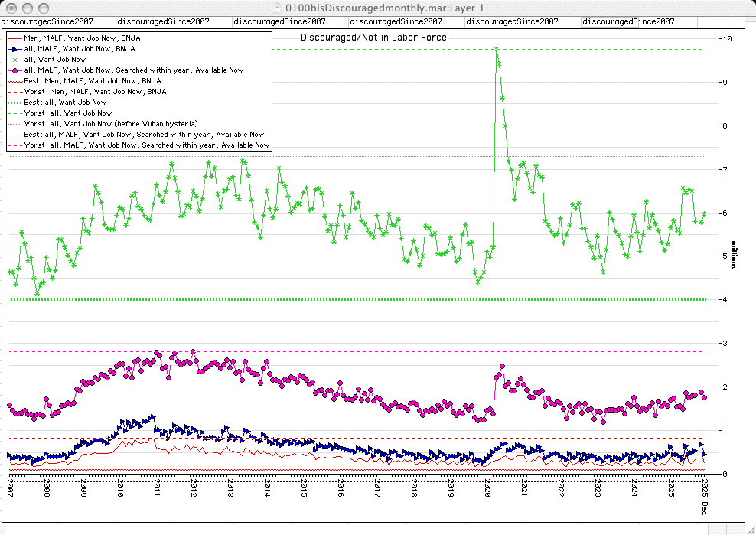Click the window resize grip corner
Viewport: 756px width, 535px height.
(x=749, y=528)
